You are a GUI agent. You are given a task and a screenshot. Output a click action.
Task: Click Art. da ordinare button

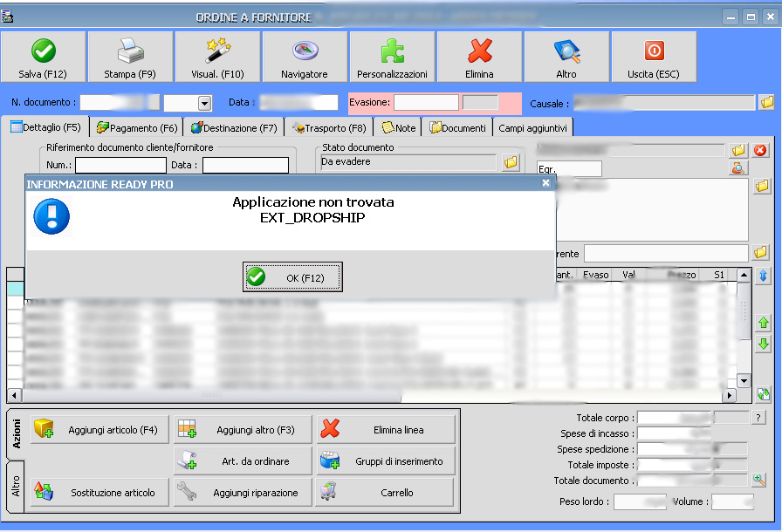(x=243, y=461)
